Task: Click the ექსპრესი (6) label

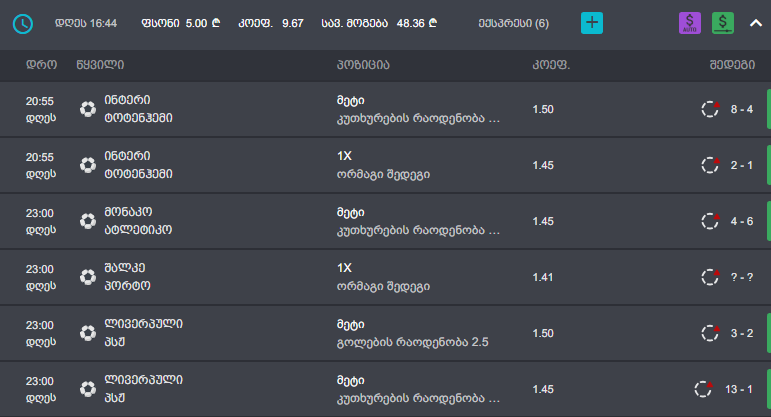Action: (513, 24)
